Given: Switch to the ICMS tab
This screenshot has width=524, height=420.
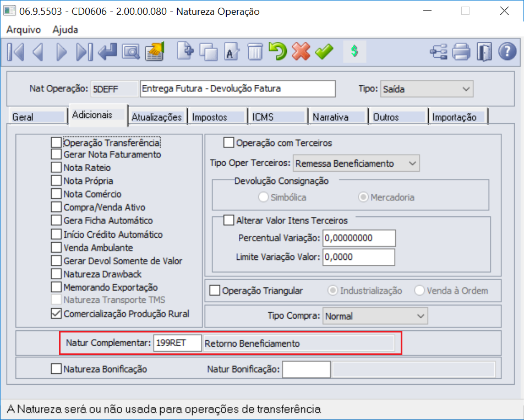Looking at the screenshot, I should coord(278,117).
